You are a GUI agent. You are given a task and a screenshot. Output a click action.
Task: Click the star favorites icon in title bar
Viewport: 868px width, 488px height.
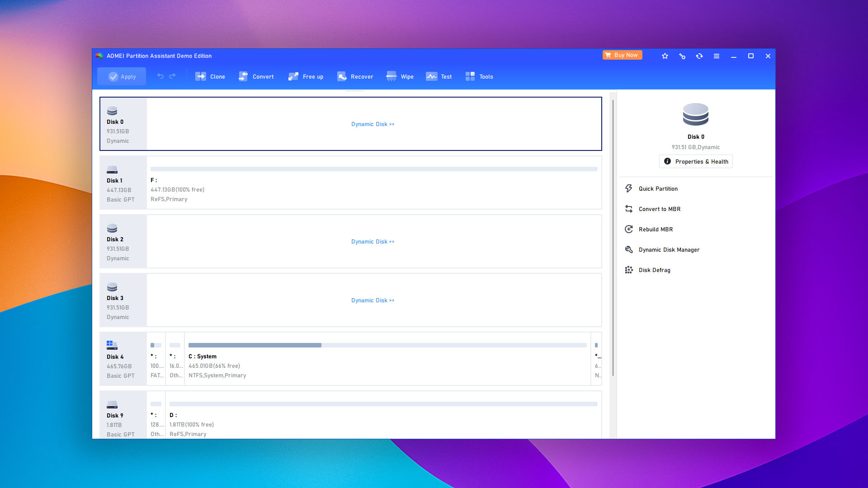665,56
